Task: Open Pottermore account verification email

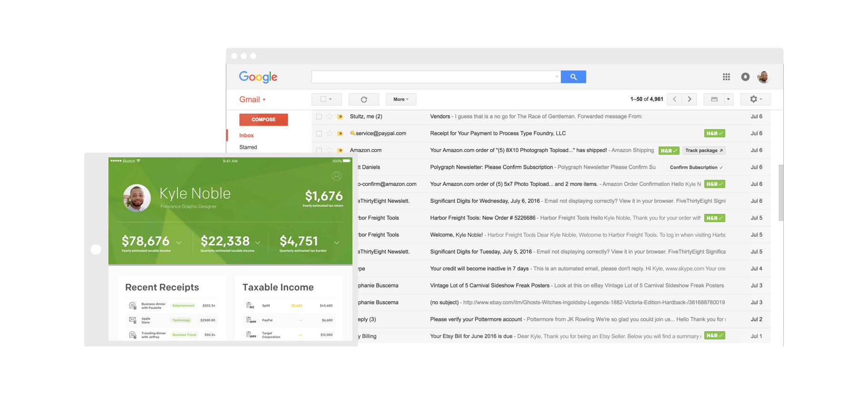Action: pos(565,319)
